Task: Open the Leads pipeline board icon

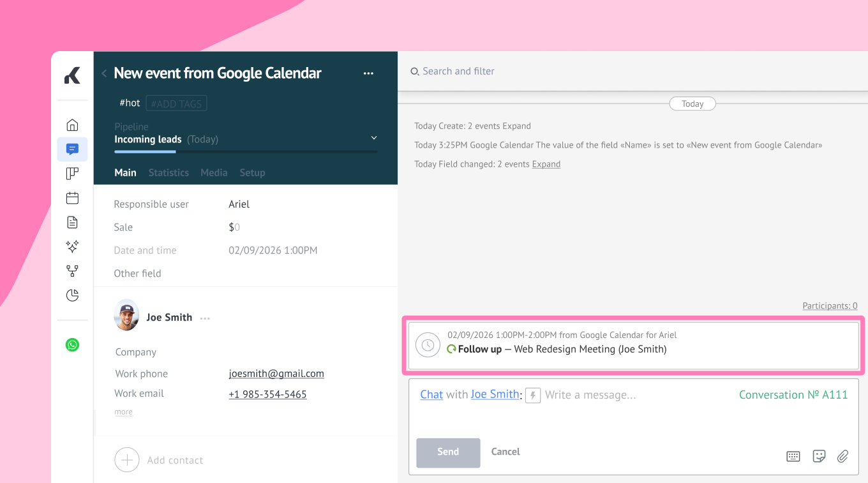Action: (72, 174)
